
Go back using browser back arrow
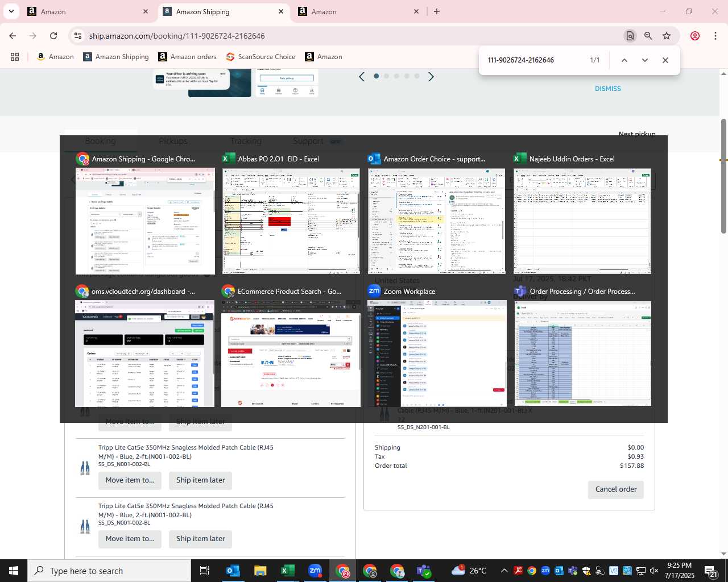(x=13, y=36)
